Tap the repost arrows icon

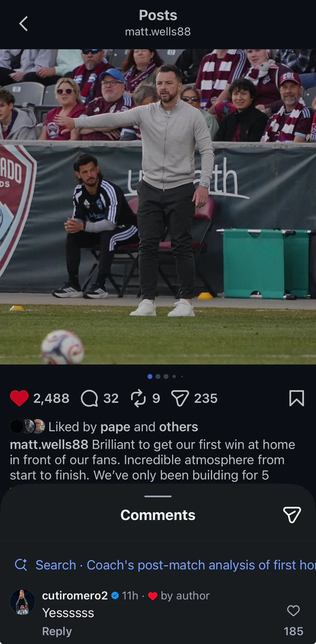click(x=138, y=399)
